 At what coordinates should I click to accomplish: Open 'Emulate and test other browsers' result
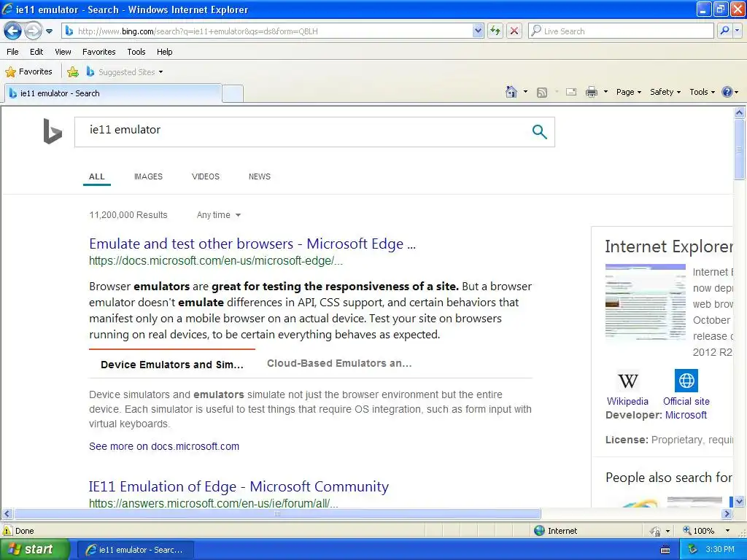tap(252, 244)
